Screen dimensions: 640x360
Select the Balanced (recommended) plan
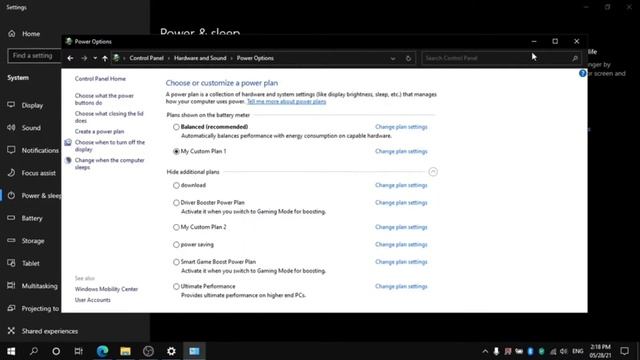click(x=176, y=127)
